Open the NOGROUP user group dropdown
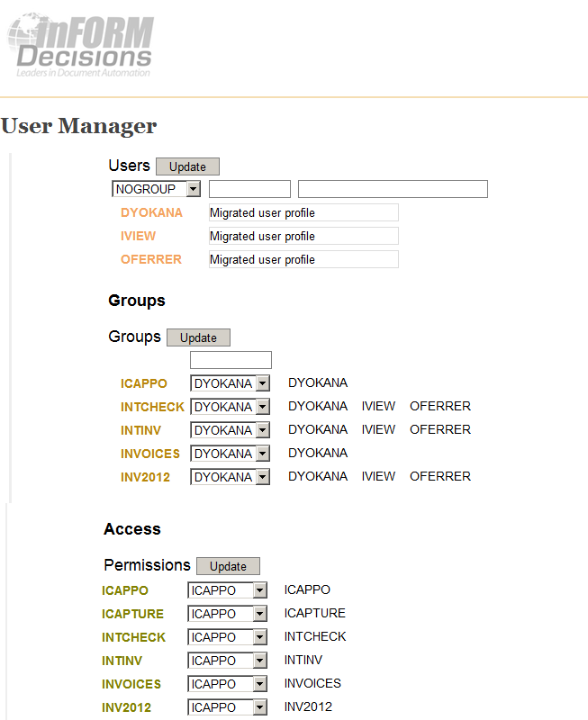The width and height of the screenshot is (588, 720). click(156, 189)
